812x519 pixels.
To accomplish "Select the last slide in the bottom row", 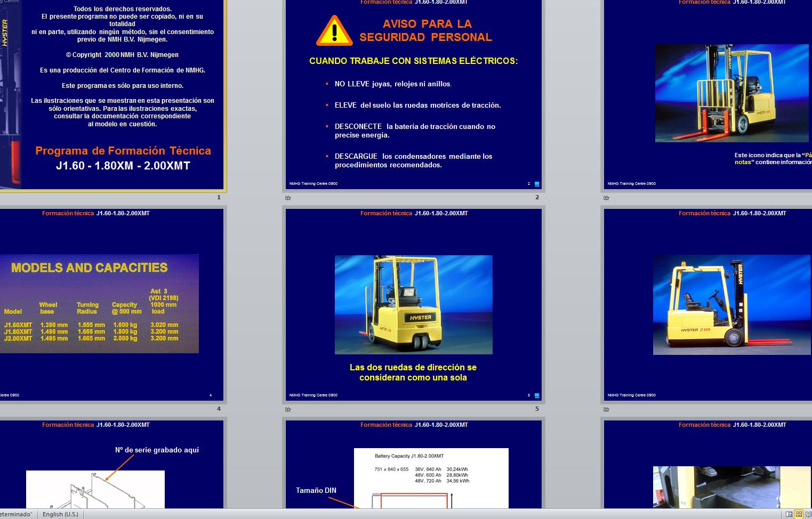I will [x=708, y=464].
